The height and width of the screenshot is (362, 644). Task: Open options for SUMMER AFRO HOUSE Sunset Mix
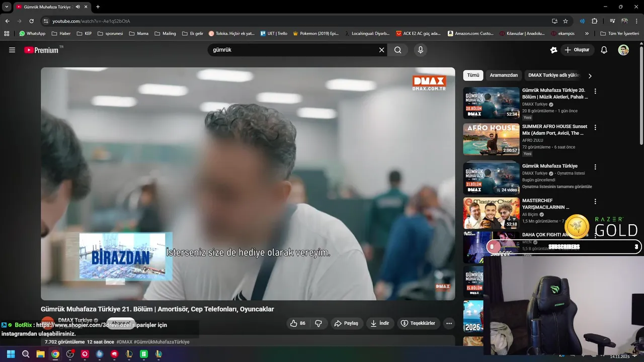tap(595, 128)
